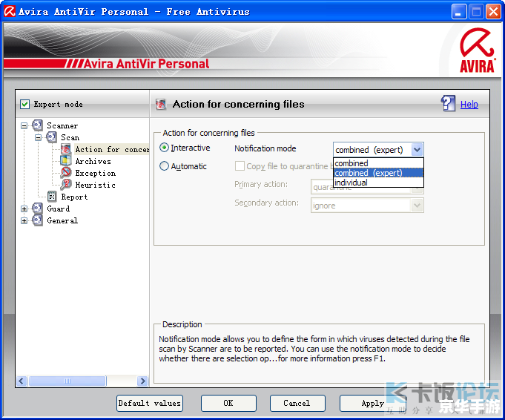Choose 'individual' notification mode option
This screenshot has height=420, width=505.
378,183
